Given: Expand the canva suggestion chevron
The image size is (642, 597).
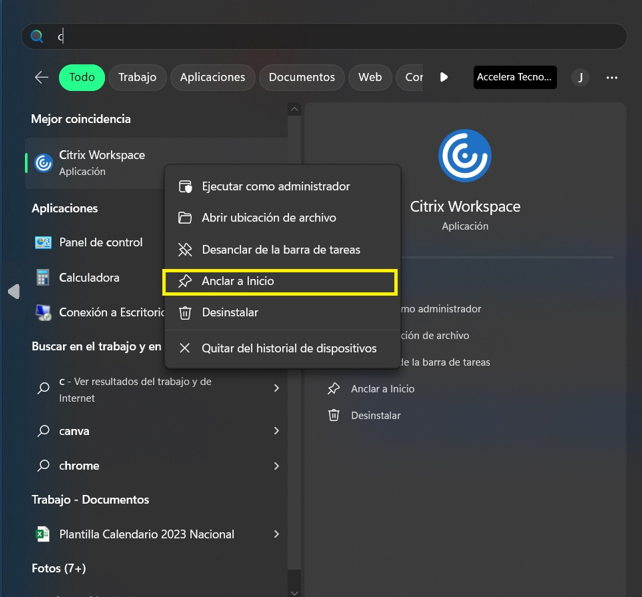Looking at the screenshot, I should point(276,431).
